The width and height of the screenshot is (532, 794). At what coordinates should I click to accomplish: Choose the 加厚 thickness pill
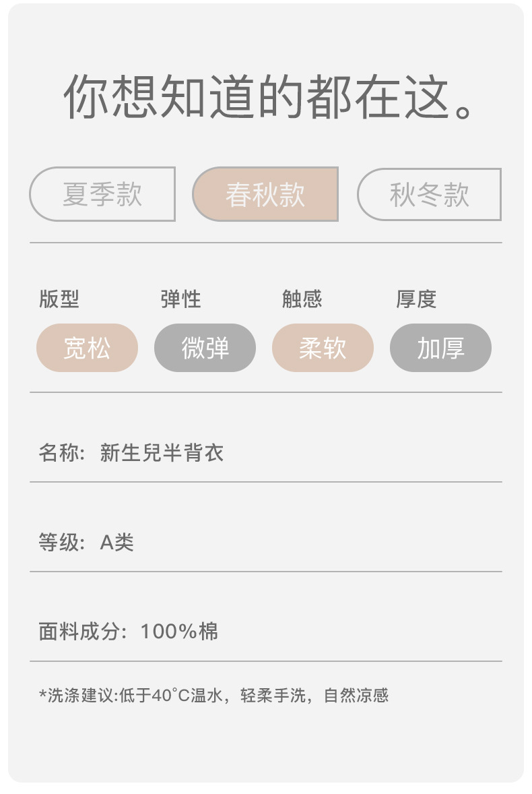440,348
